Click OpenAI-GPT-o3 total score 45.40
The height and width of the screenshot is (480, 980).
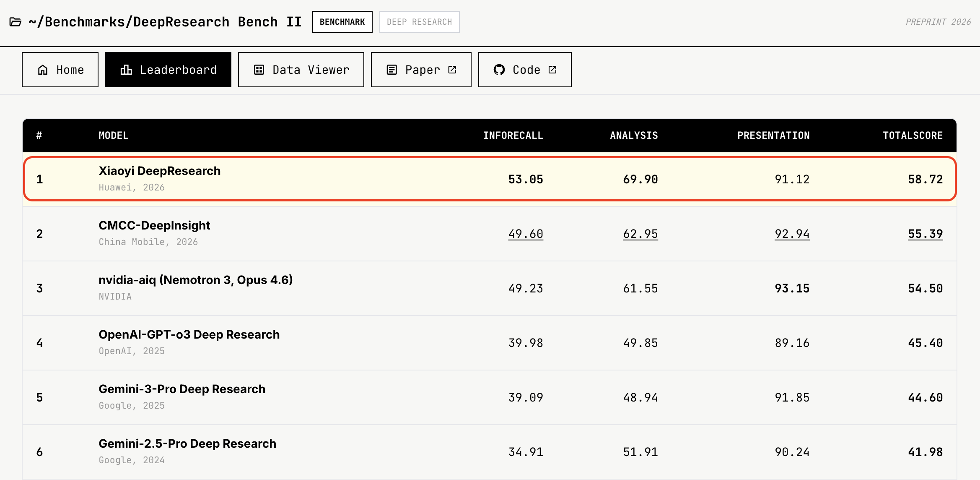[x=925, y=343]
